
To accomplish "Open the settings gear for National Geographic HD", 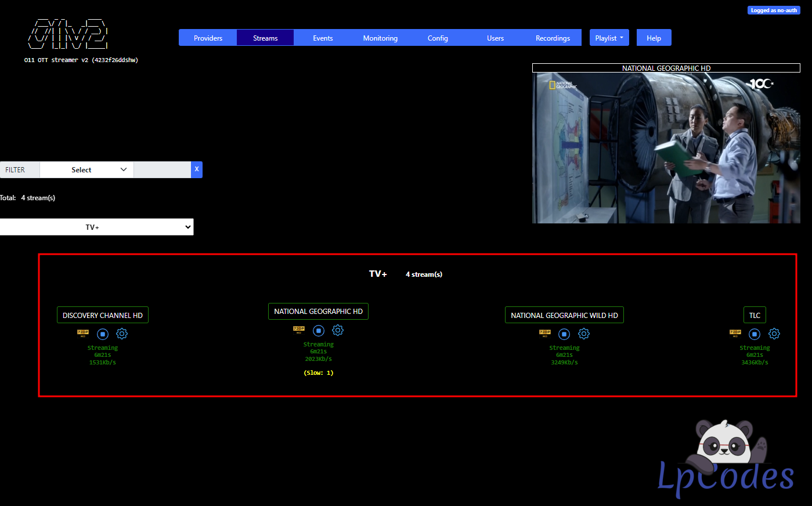I will pos(338,330).
